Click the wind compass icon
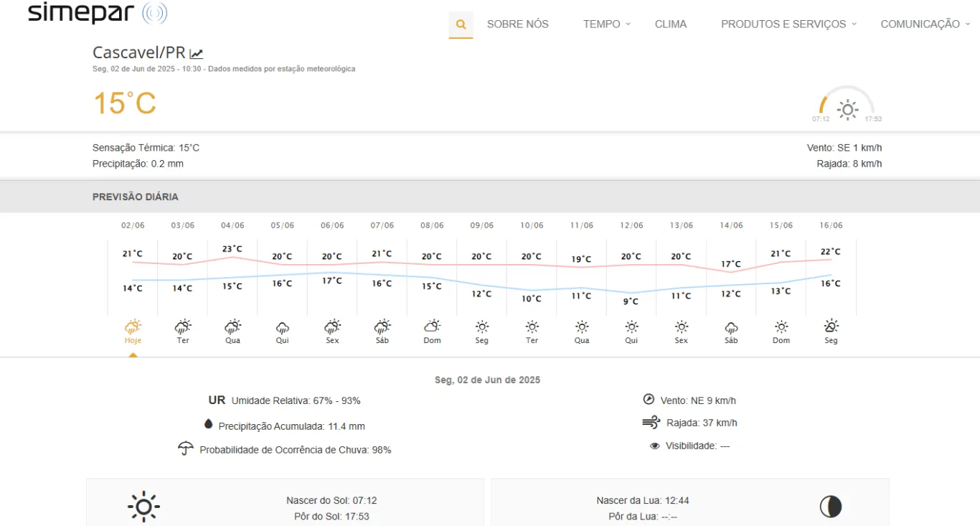Viewport: 980px width, 526px height. [x=649, y=400]
